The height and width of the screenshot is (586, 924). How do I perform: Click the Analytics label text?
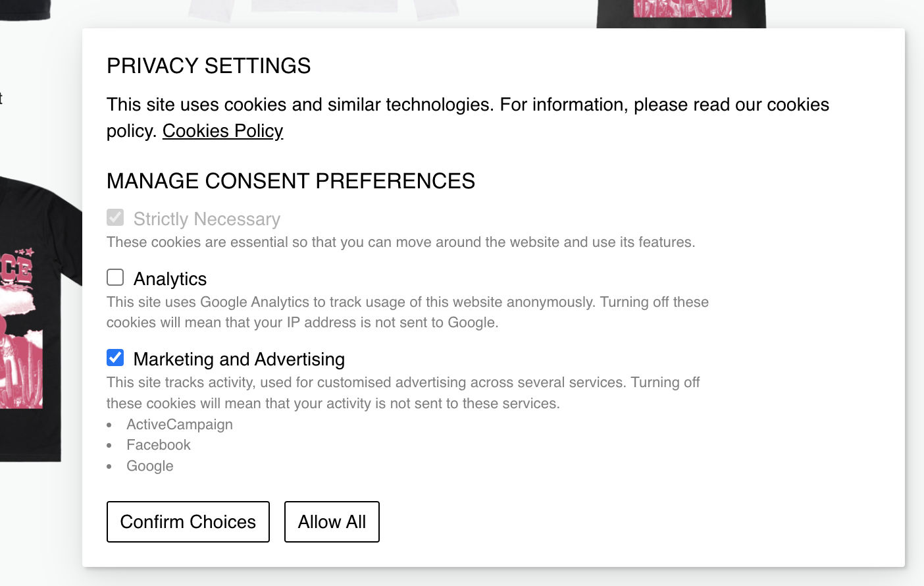tap(170, 279)
